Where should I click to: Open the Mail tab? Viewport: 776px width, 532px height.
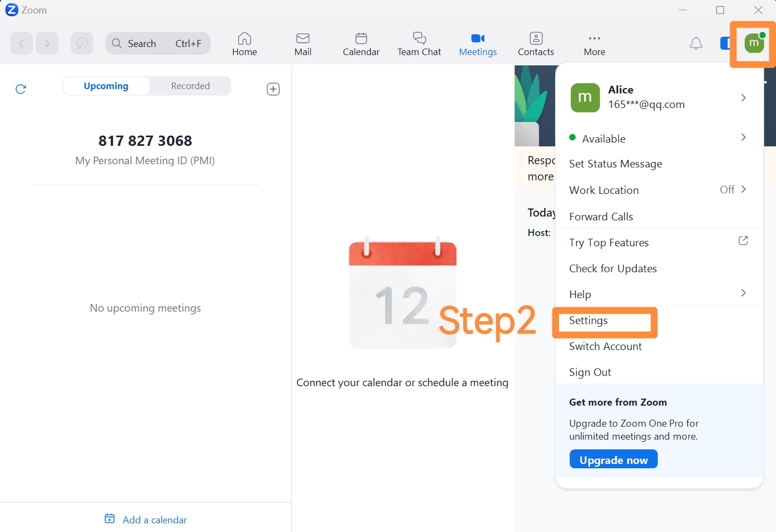tap(303, 44)
